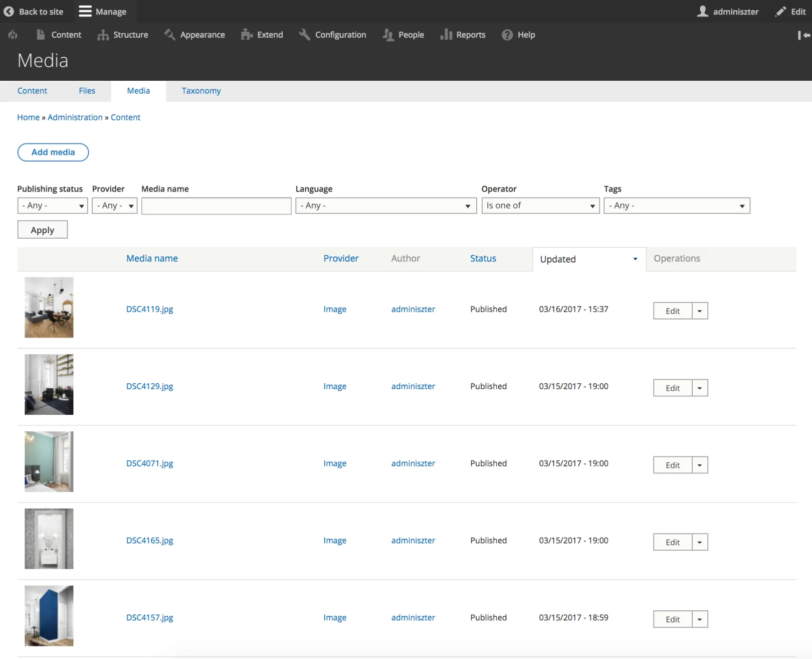Open the Configuration admin menu
812x659 pixels.
pos(333,35)
